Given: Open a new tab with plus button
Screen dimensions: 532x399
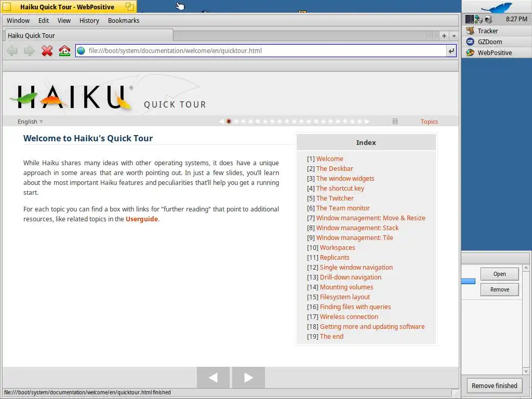Looking at the screenshot, I should (444, 36).
